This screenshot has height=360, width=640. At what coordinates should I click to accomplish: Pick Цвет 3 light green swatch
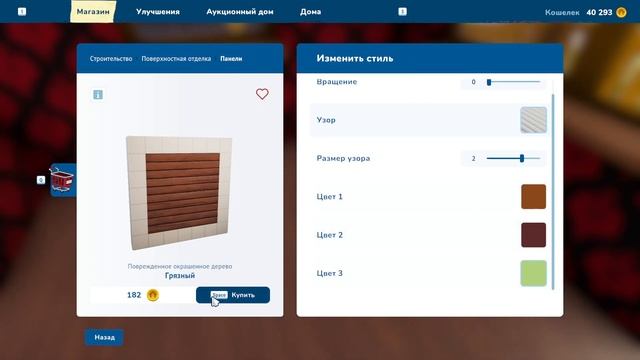click(533, 273)
